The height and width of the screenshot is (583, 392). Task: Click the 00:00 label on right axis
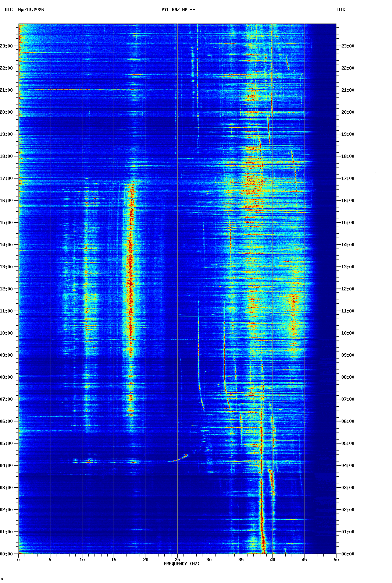(x=348, y=554)
